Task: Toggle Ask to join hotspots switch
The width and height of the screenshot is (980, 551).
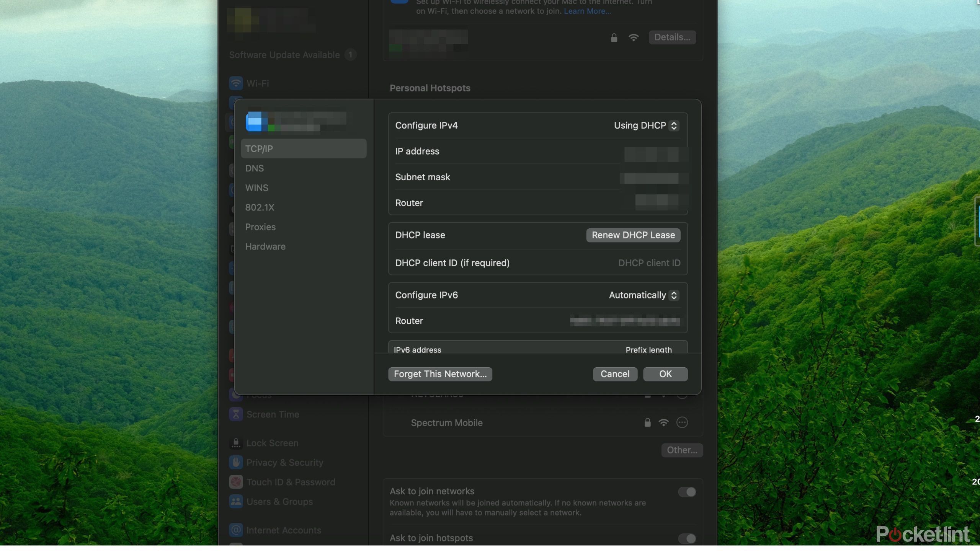Action: [686, 538]
